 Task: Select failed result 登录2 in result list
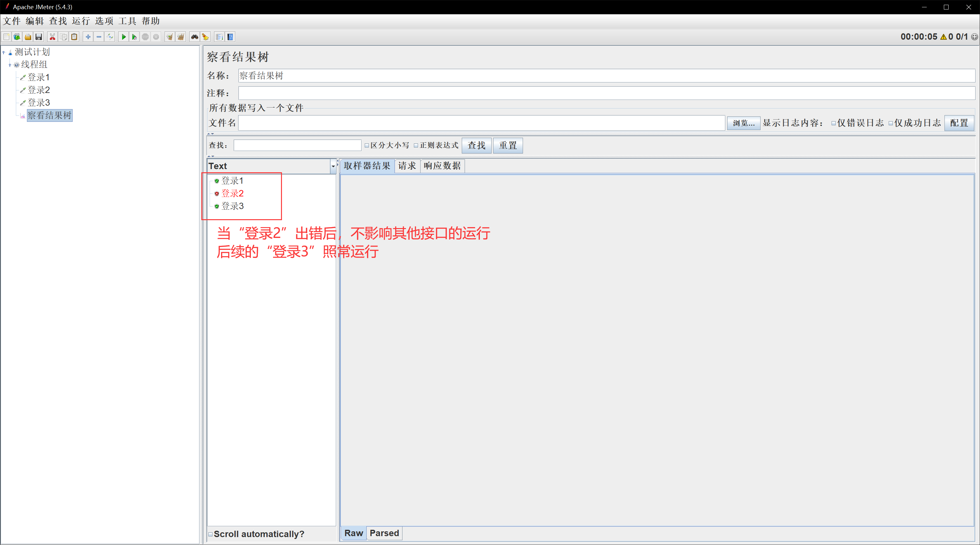tap(232, 193)
